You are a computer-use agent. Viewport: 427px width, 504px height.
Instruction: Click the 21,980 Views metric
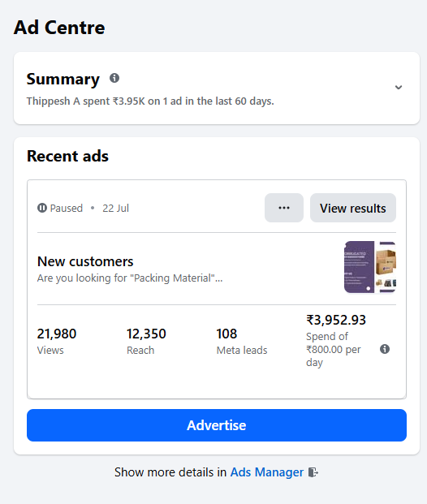point(57,341)
